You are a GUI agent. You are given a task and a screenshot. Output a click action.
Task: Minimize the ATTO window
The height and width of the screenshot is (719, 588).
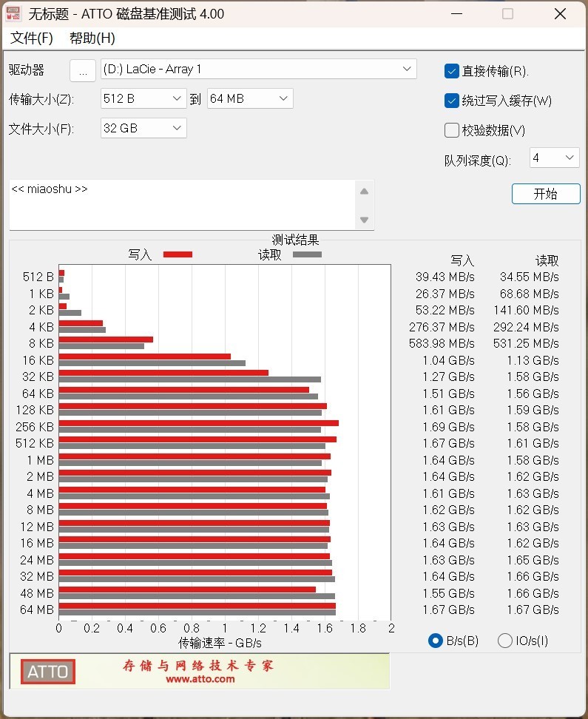coord(456,14)
